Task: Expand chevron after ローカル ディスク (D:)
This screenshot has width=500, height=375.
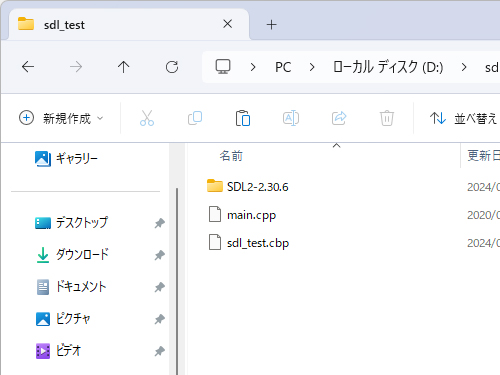Action: coord(464,67)
